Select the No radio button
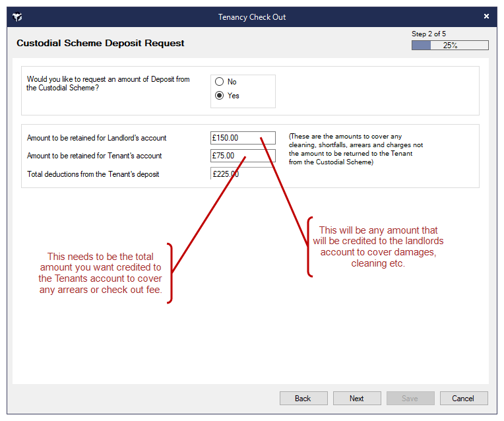The image size is (504, 421). (x=220, y=82)
